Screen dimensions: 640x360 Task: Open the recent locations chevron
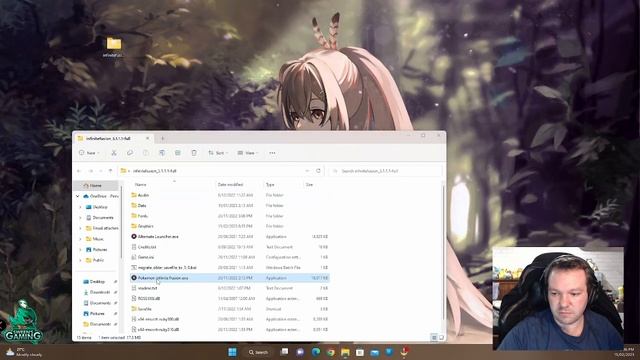tap(100, 171)
